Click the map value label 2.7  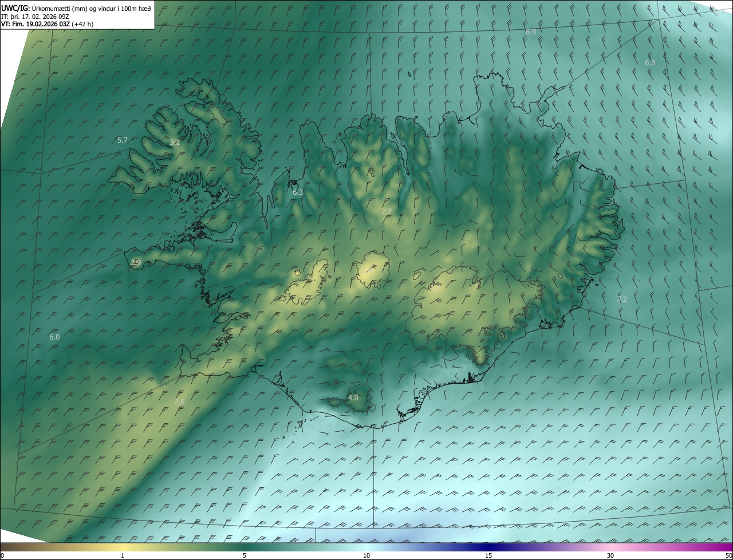click(387, 212)
